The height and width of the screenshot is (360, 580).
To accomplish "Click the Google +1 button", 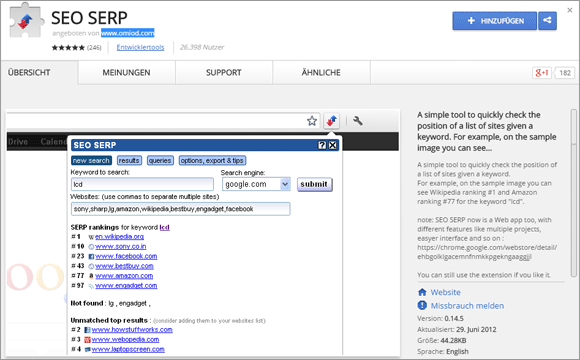I will click(542, 73).
